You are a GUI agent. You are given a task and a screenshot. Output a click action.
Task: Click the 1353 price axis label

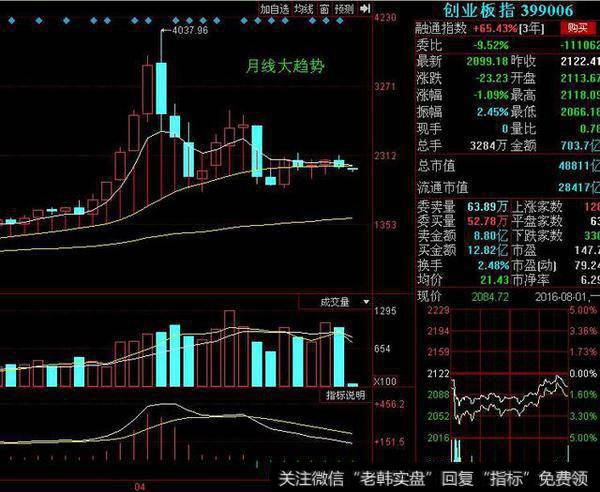385,225
